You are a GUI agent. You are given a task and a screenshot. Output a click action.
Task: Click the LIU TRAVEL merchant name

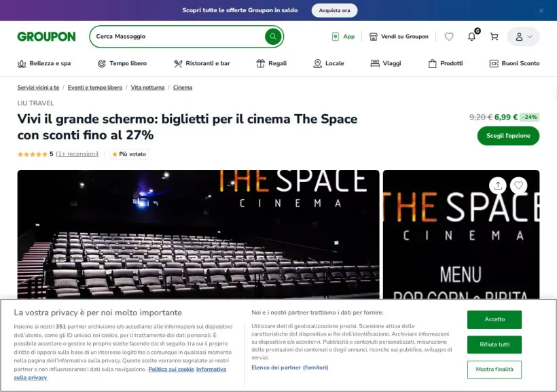point(35,103)
